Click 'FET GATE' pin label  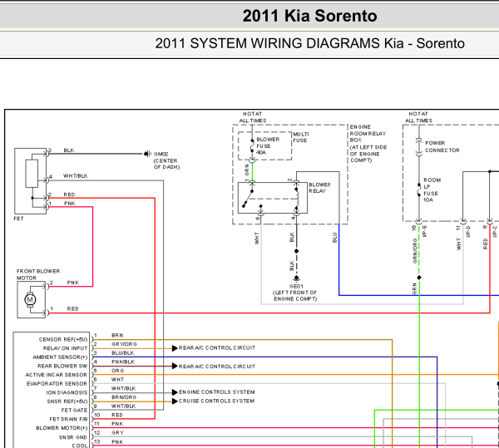pyautogui.click(x=75, y=410)
